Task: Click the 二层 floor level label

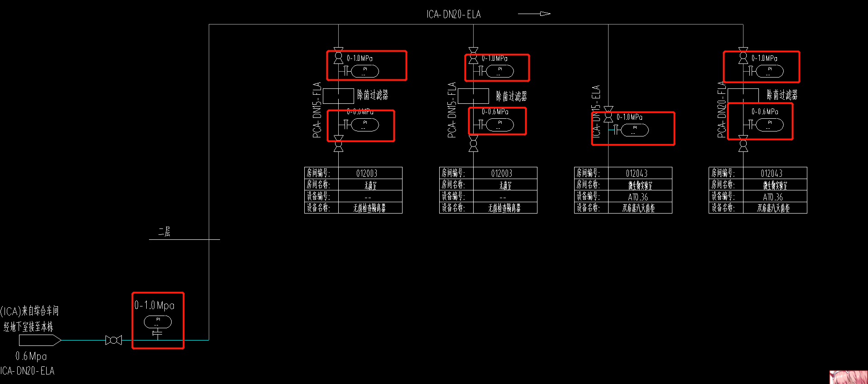Action: [x=164, y=232]
